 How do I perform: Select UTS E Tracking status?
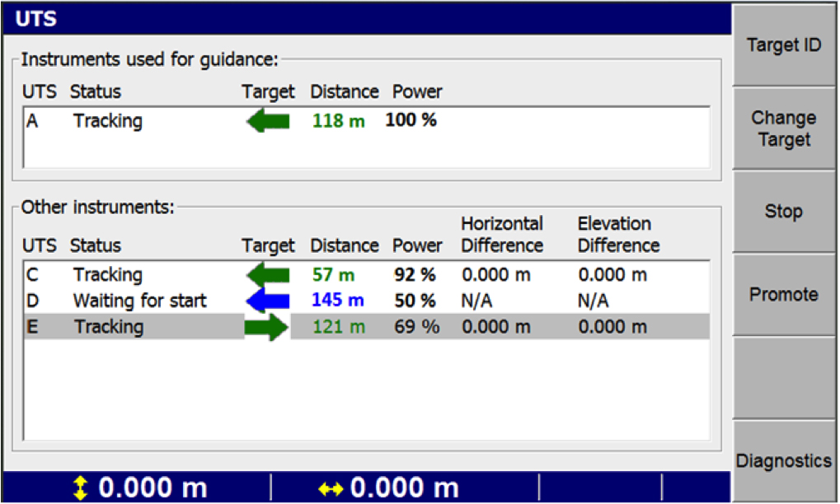pos(109,327)
